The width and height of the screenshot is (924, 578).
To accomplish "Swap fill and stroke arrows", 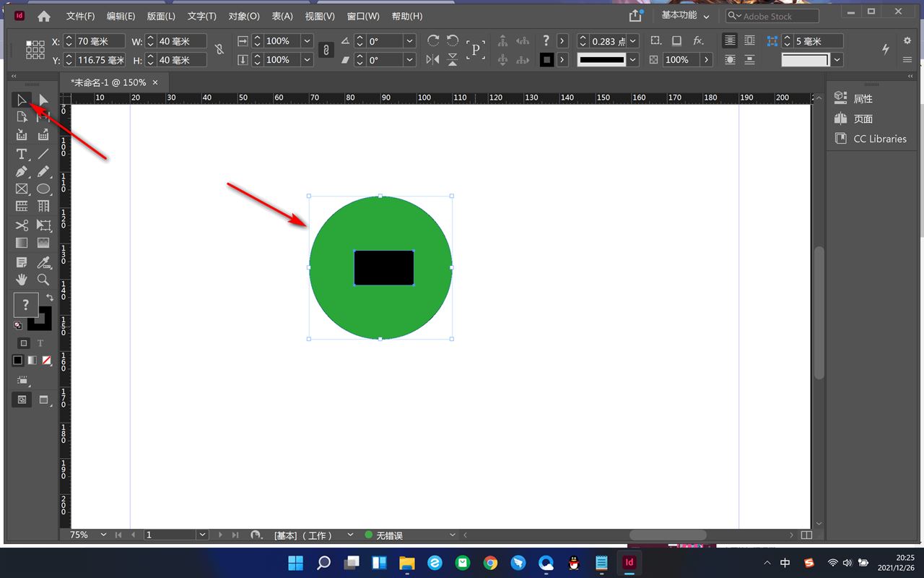I will (x=50, y=298).
